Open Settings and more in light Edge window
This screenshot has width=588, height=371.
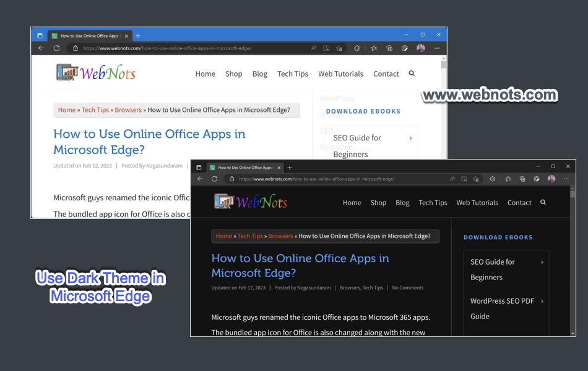point(437,48)
